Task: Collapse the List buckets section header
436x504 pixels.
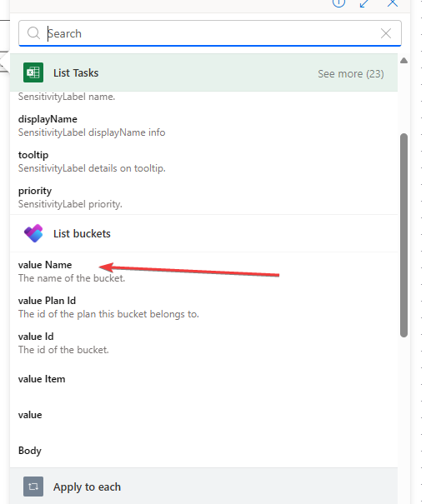Action: [x=203, y=233]
